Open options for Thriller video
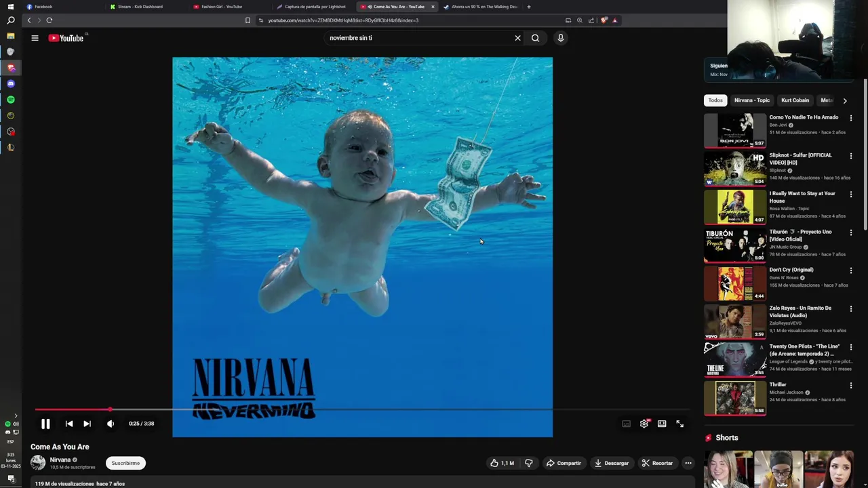The height and width of the screenshot is (488, 868). pos(851,385)
